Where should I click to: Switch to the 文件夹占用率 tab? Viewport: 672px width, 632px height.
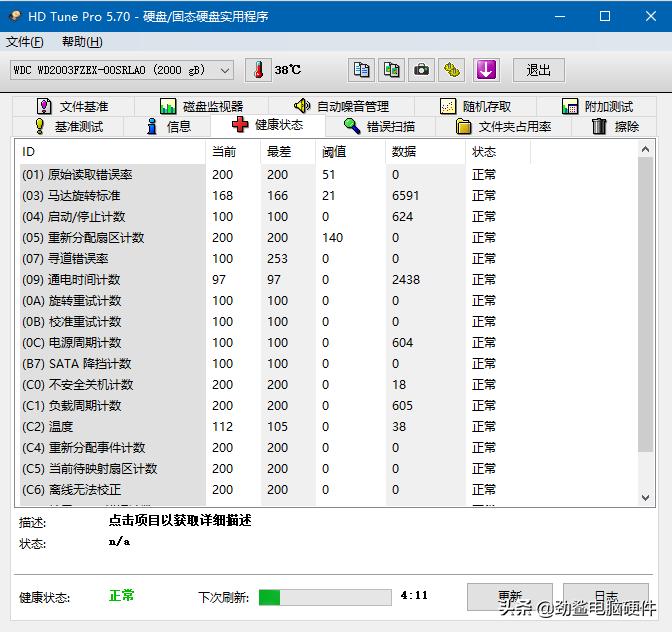click(504, 127)
